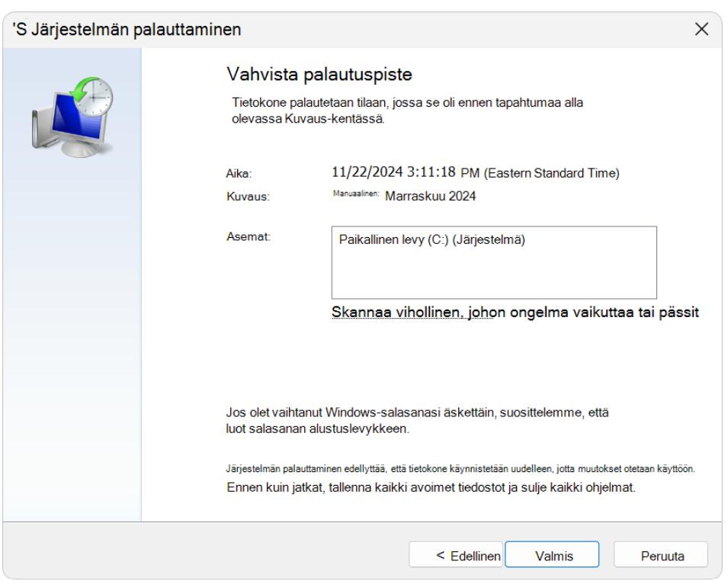728x581 pixels.
Task: Open the Skannaa vihollinen affected programs link
Action: [x=515, y=313]
